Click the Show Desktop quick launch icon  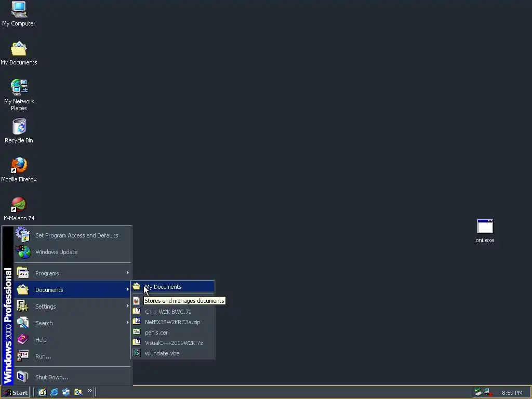(x=42, y=392)
